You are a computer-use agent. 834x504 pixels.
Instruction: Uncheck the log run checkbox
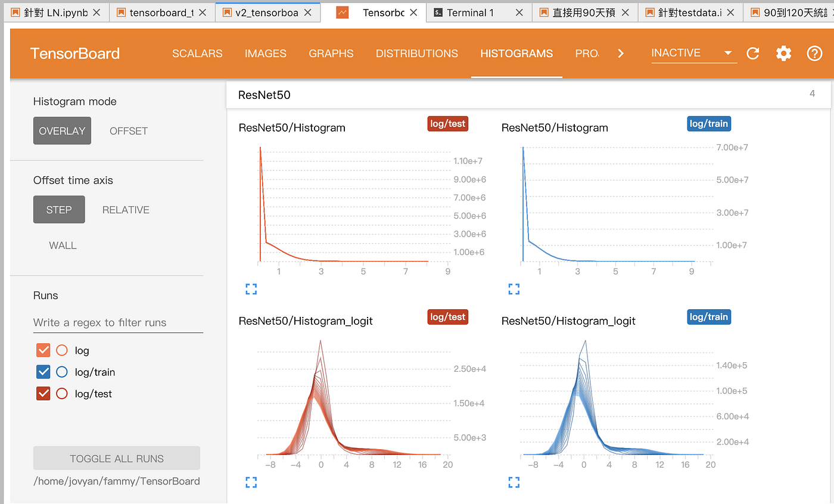pos(43,350)
